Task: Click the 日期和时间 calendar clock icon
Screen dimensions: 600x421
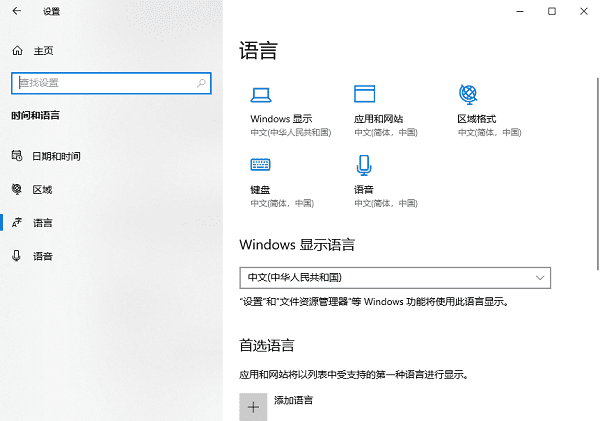Action: (x=17, y=156)
